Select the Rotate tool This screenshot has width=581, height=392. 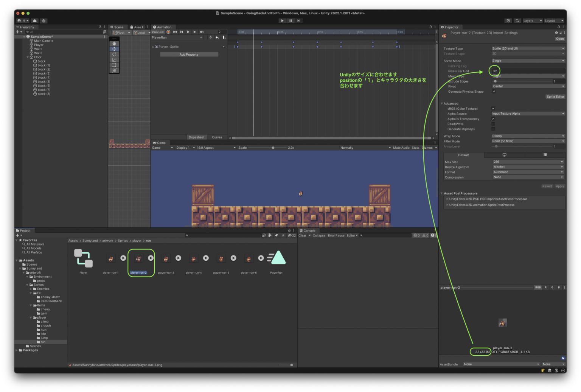(114, 54)
